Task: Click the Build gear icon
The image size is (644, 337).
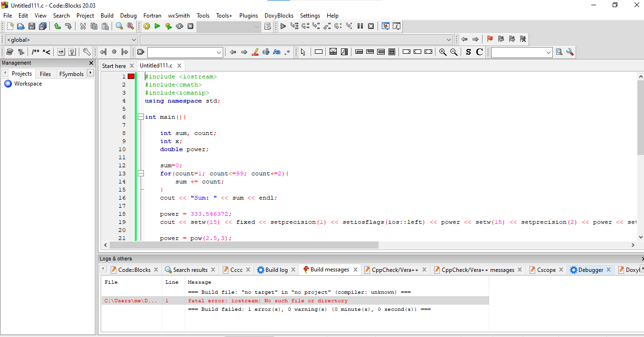Action: click(147, 27)
